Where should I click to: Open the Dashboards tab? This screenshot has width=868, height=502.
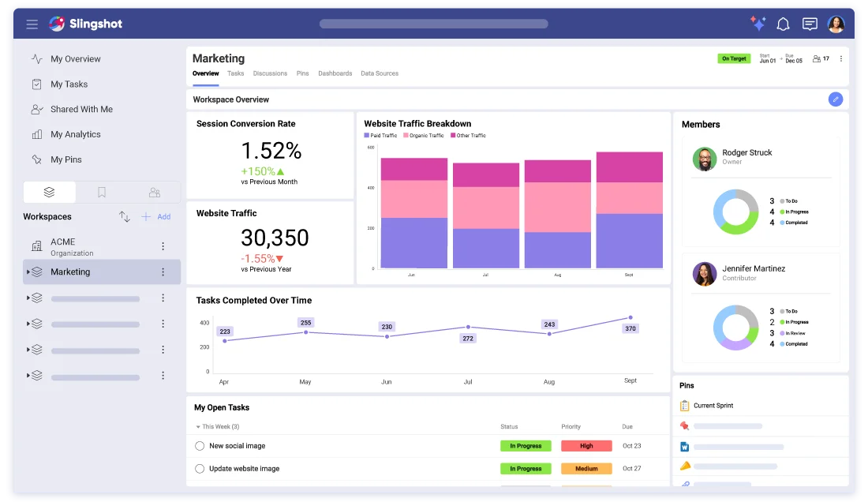pos(335,73)
